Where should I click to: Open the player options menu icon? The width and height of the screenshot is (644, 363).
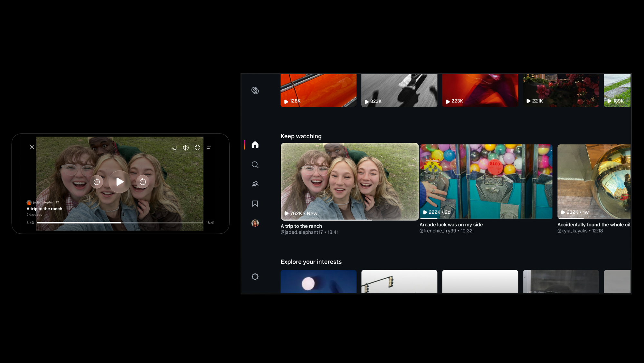tap(209, 148)
